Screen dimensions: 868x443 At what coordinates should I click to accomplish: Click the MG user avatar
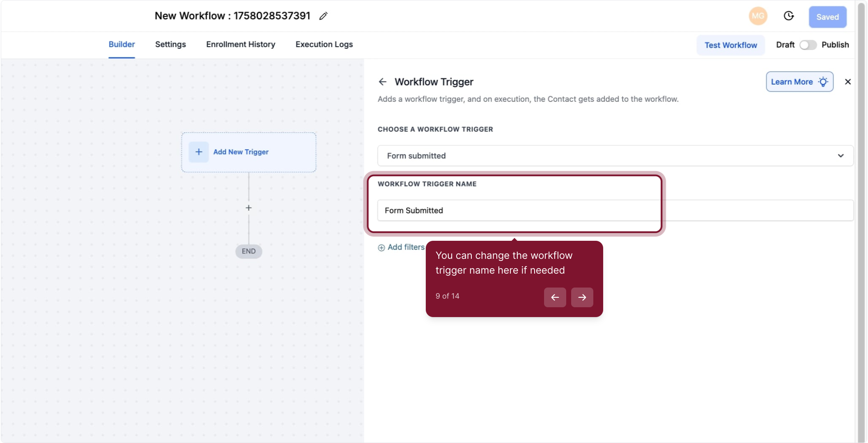(x=758, y=16)
